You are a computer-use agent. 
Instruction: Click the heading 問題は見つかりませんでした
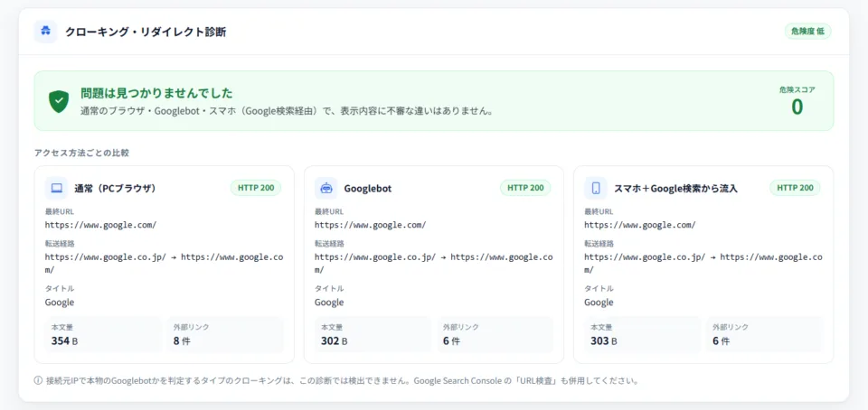[x=156, y=93]
